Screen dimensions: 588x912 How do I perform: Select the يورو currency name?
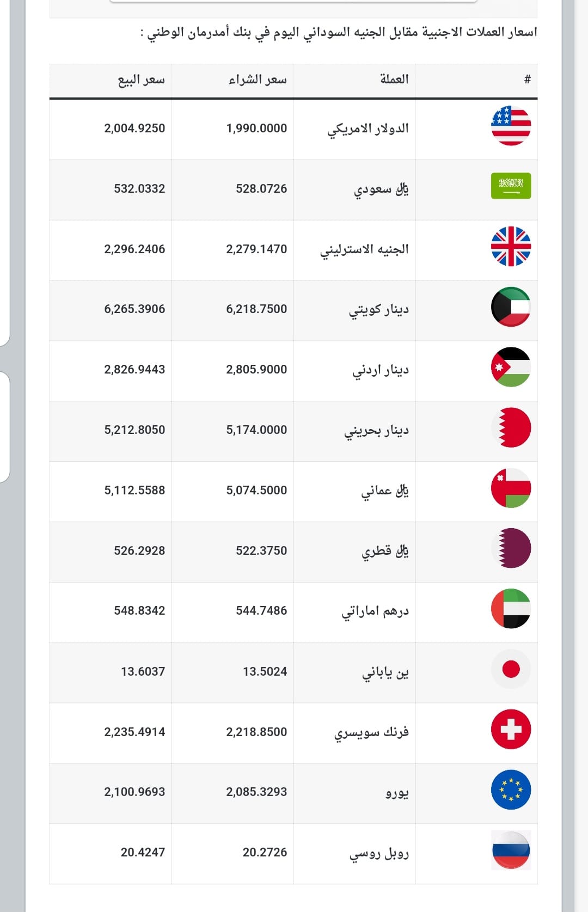click(397, 793)
